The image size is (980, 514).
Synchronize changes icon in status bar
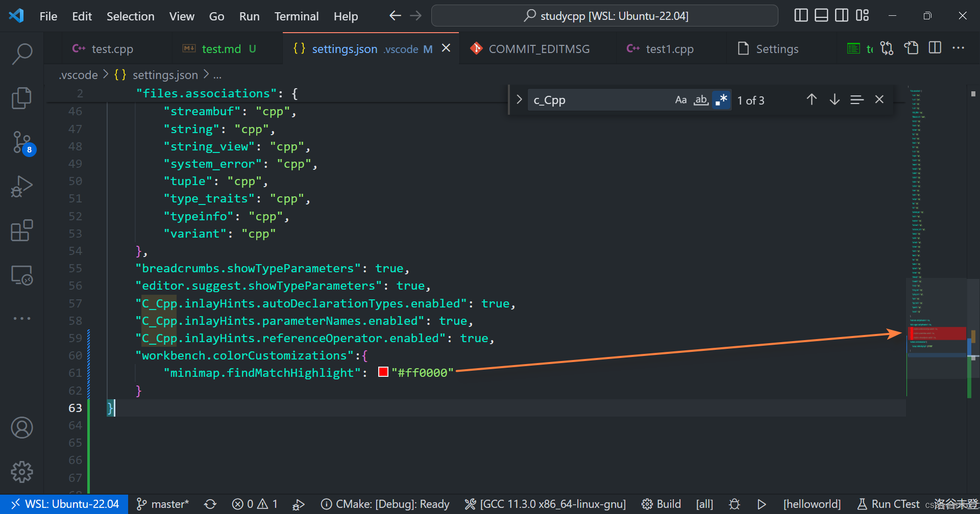210,504
